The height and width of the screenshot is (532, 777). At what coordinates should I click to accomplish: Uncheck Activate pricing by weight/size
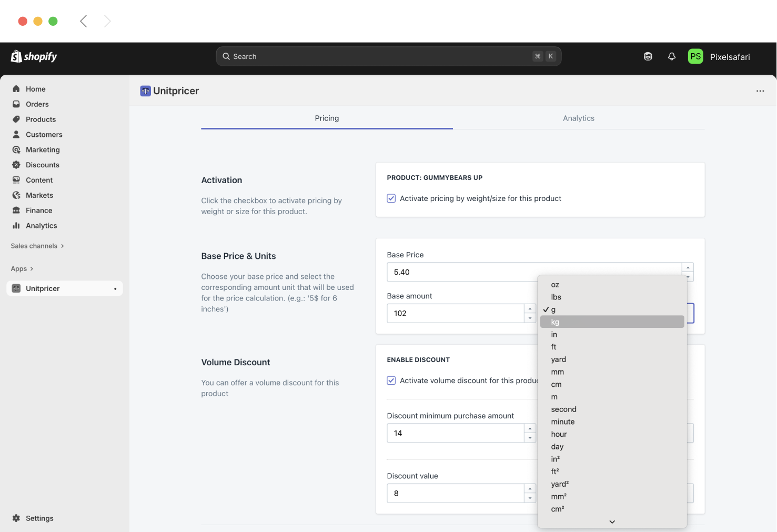[x=391, y=198]
